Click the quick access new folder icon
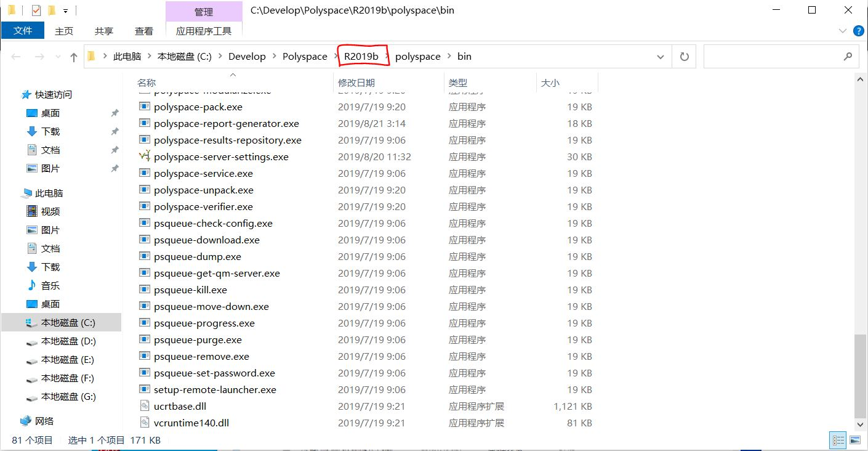Image resolution: width=868 pixels, height=451 pixels. (52, 10)
